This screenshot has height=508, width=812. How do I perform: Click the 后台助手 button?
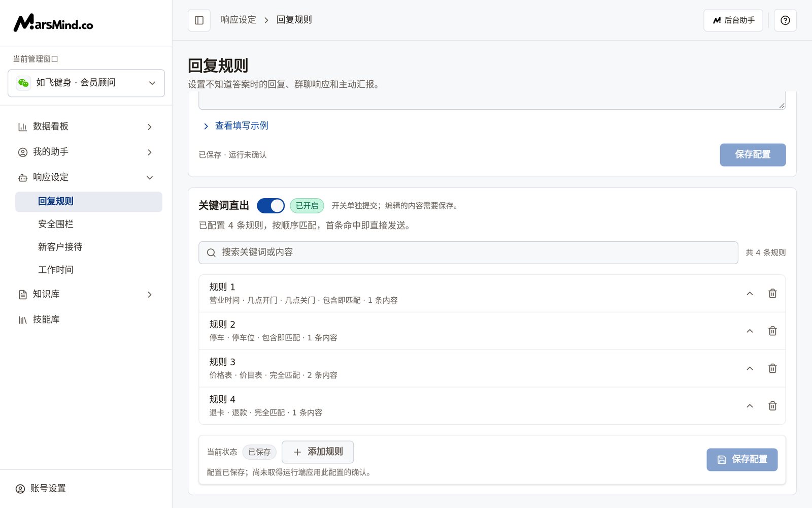[x=733, y=20]
